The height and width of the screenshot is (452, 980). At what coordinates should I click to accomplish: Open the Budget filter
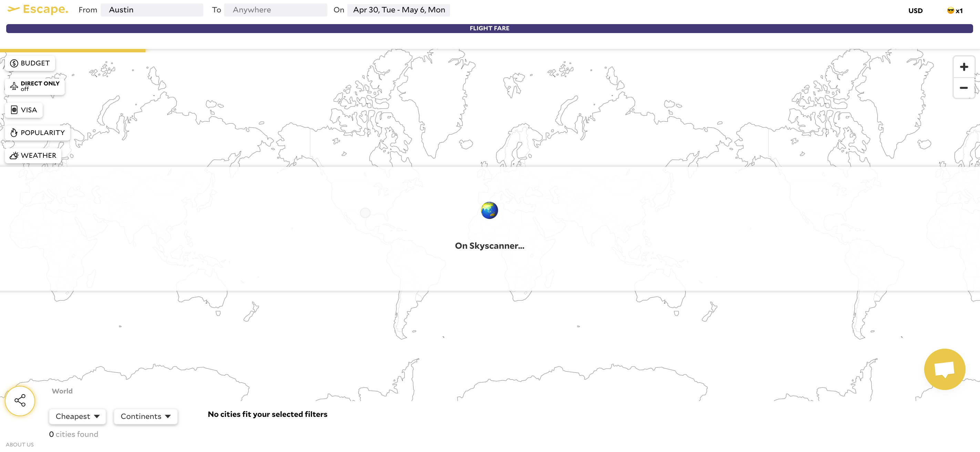(x=30, y=63)
